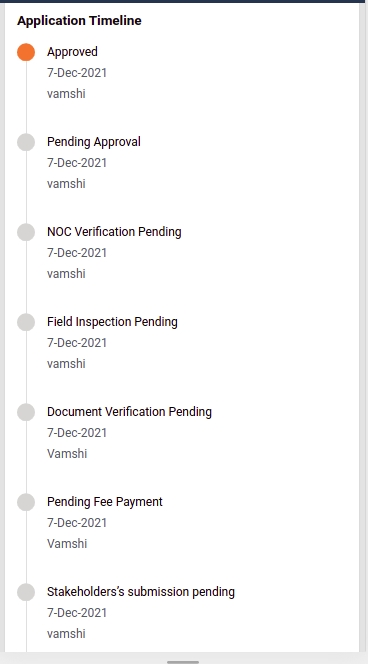Click the Application Timeline heading
The image size is (368, 664).
[x=79, y=21]
